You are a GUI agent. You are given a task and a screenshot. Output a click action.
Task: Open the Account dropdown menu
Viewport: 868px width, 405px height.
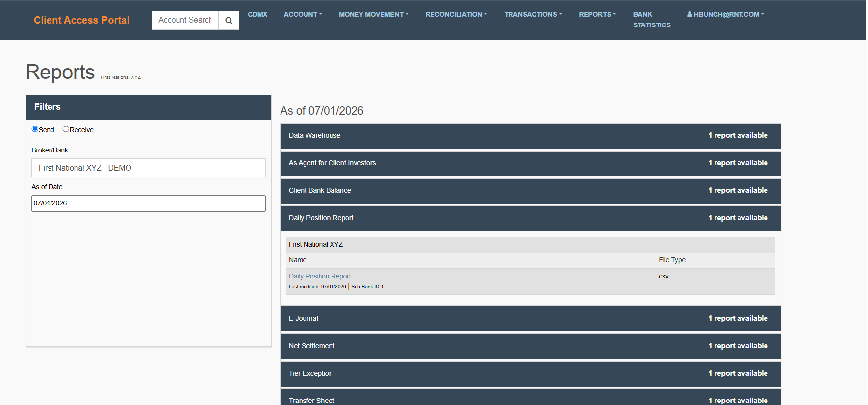click(x=303, y=14)
